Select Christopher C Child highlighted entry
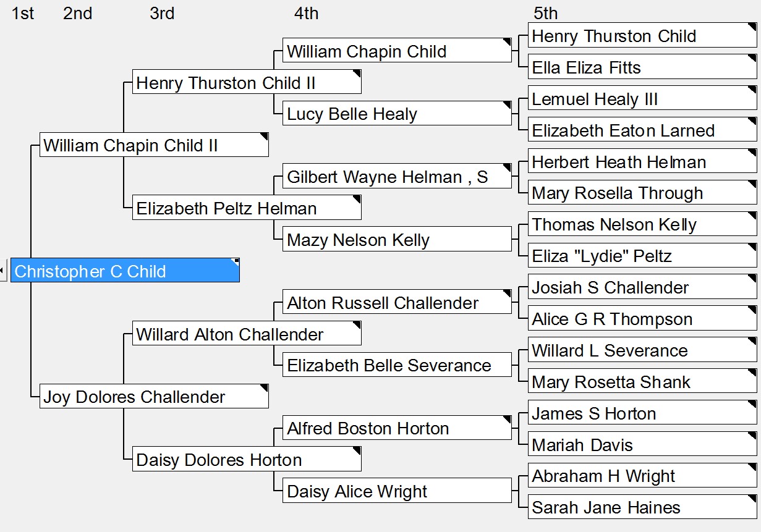761x532 pixels. pos(125,271)
